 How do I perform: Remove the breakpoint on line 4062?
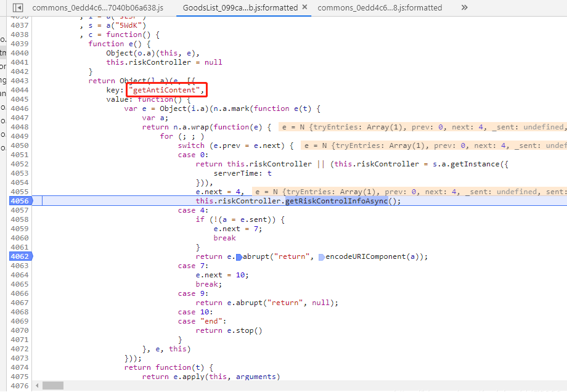coord(20,256)
